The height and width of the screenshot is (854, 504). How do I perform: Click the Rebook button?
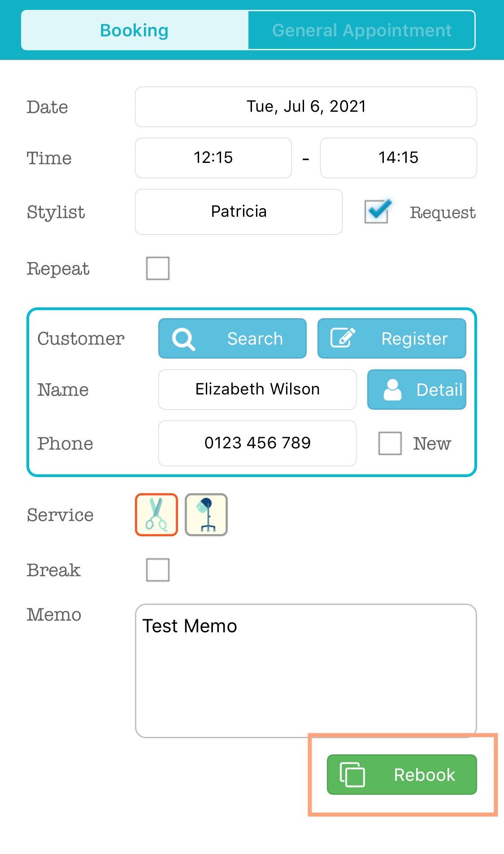[x=402, y=775]
